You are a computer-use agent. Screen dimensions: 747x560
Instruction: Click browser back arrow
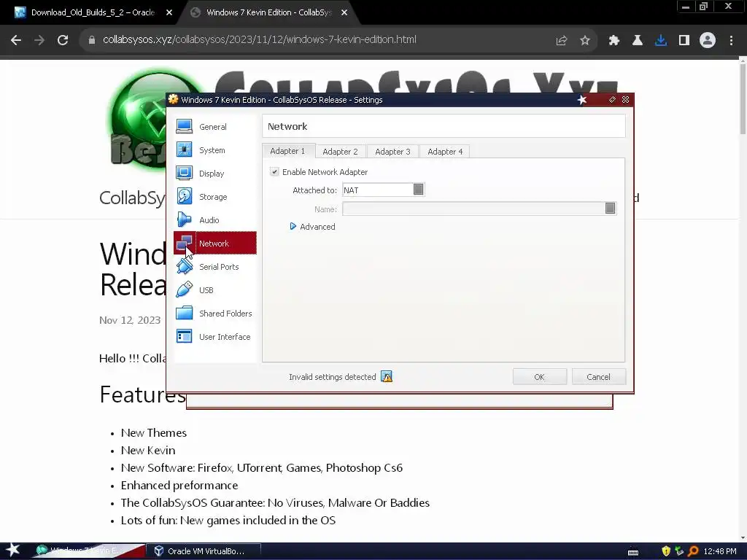(x=16, y=40)
